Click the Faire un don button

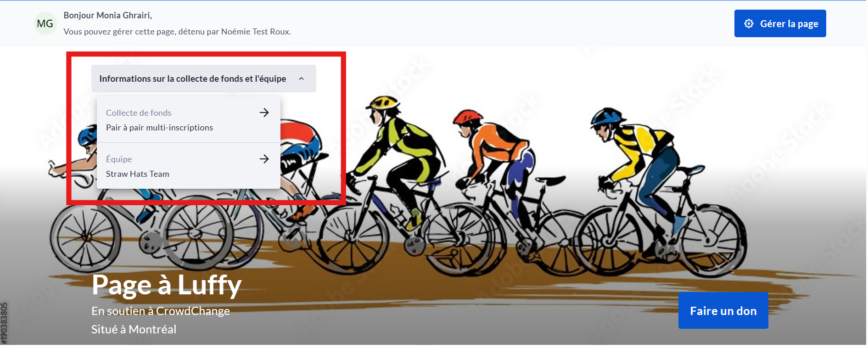(x=723, y=311)
